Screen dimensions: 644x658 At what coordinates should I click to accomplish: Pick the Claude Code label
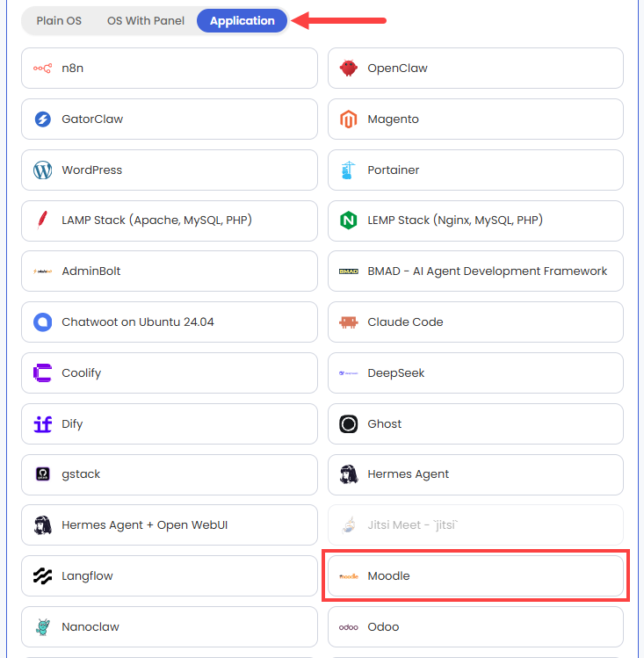pyautogui.click(x=405, y=322)
